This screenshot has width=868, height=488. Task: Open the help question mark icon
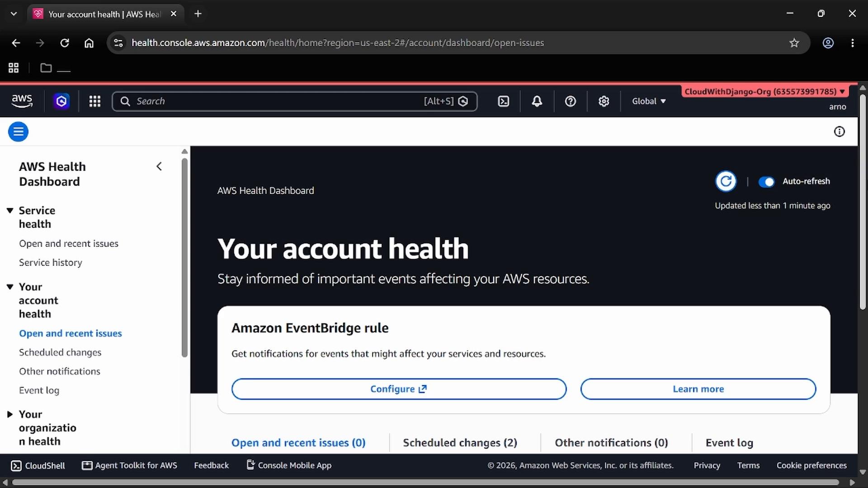click(570, 101)
